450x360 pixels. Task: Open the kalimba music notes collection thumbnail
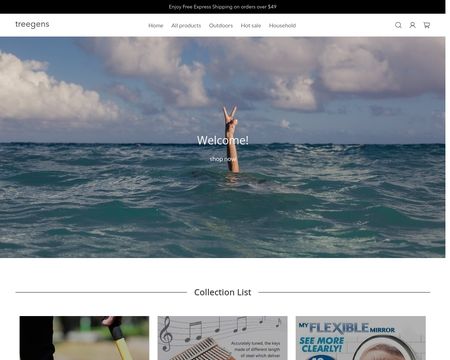coord(222,338)
